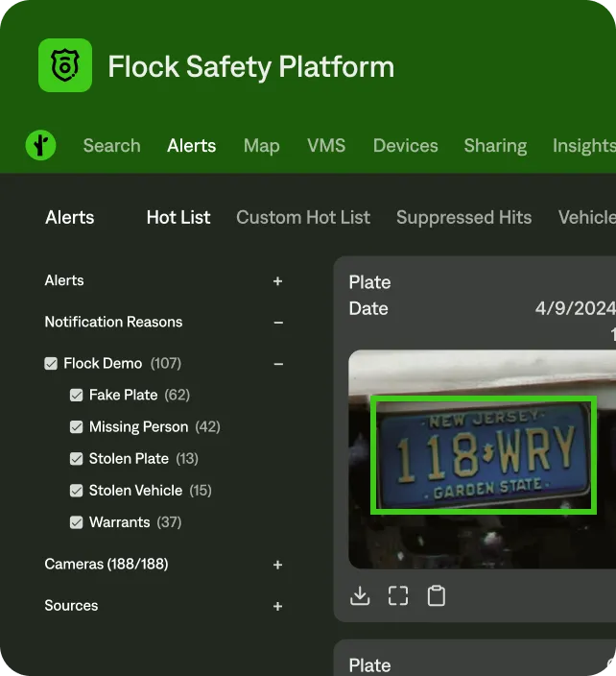Uncheck the Missing Person filter
Viewport: 616px width, 676px height.
point(76,426)
